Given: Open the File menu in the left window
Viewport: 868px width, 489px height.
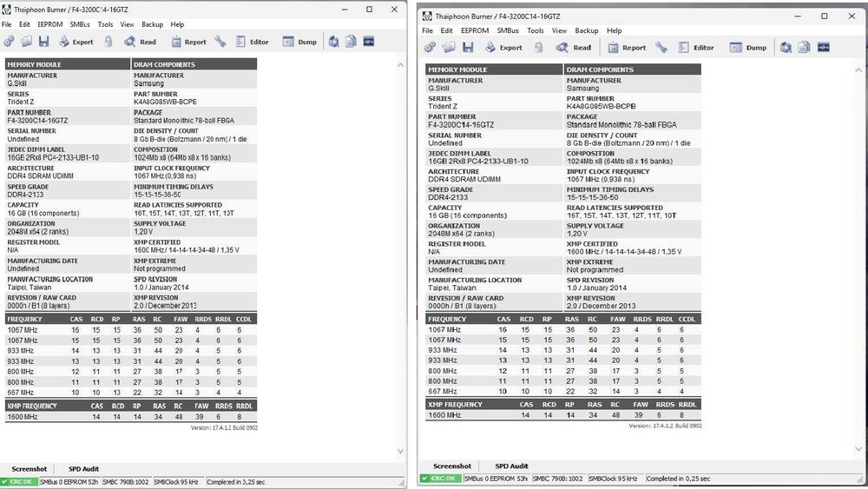Looking at the screenshot, I should pos(7,24).
